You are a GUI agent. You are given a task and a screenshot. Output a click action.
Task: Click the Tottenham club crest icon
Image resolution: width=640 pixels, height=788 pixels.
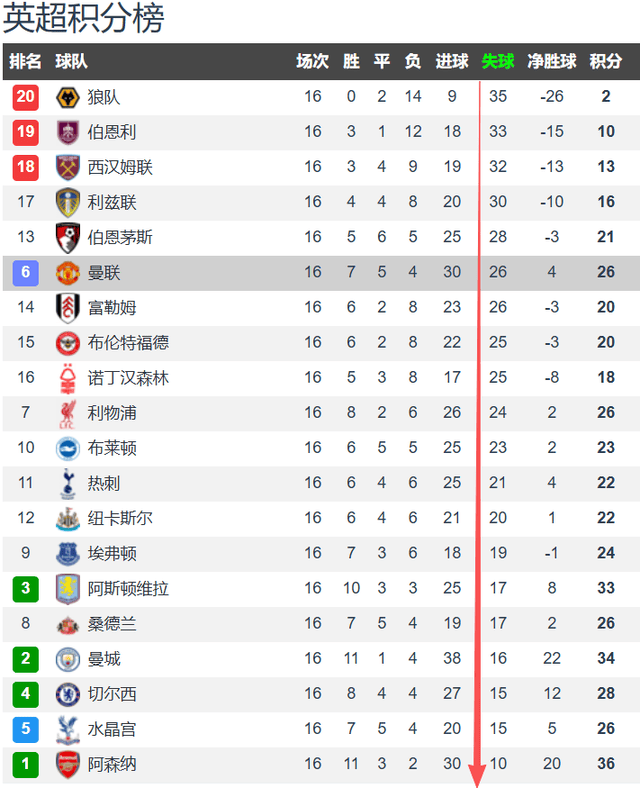tap(68, 483)
